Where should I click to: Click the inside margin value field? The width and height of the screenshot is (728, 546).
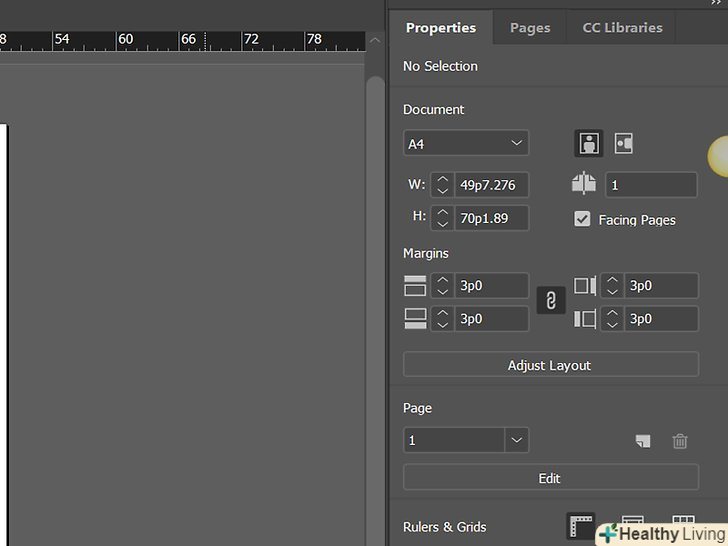pos(661,285)
